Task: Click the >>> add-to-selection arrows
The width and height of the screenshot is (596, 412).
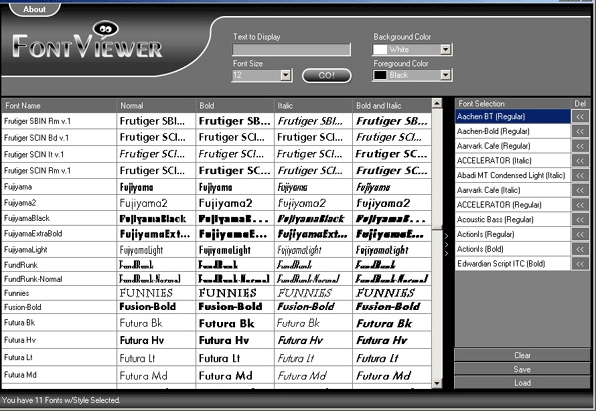Action: (447, 244)
